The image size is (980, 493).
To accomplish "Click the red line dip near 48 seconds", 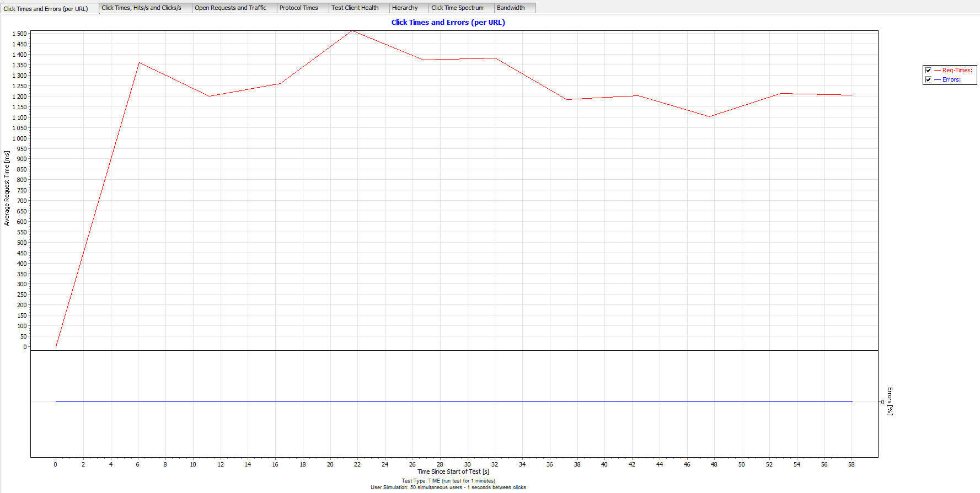I will point(710,116).
